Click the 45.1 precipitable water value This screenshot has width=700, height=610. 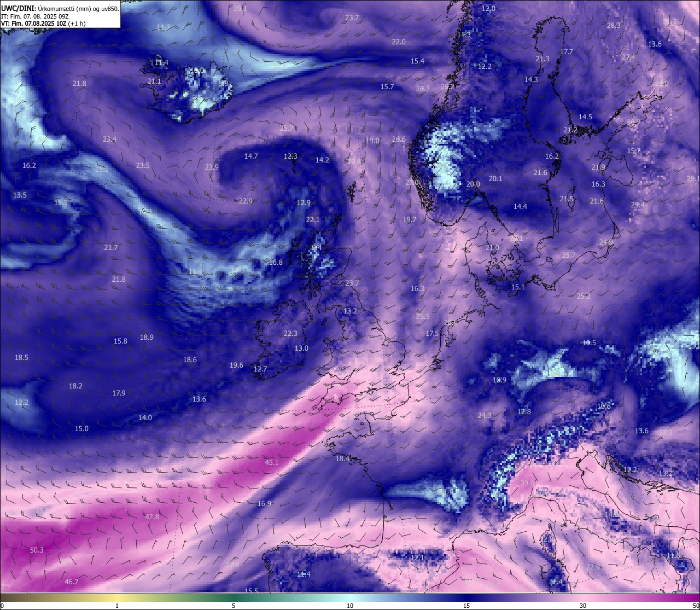point(272,462)
